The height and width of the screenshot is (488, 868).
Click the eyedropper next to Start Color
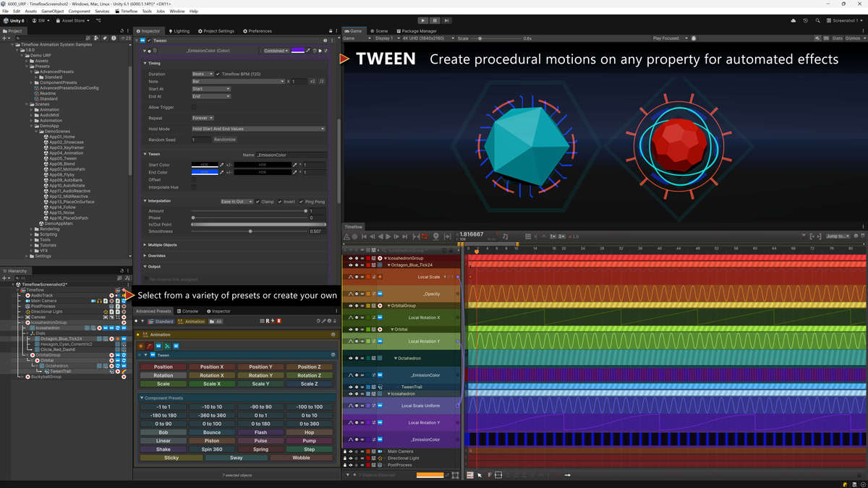[x=222, y=165]
